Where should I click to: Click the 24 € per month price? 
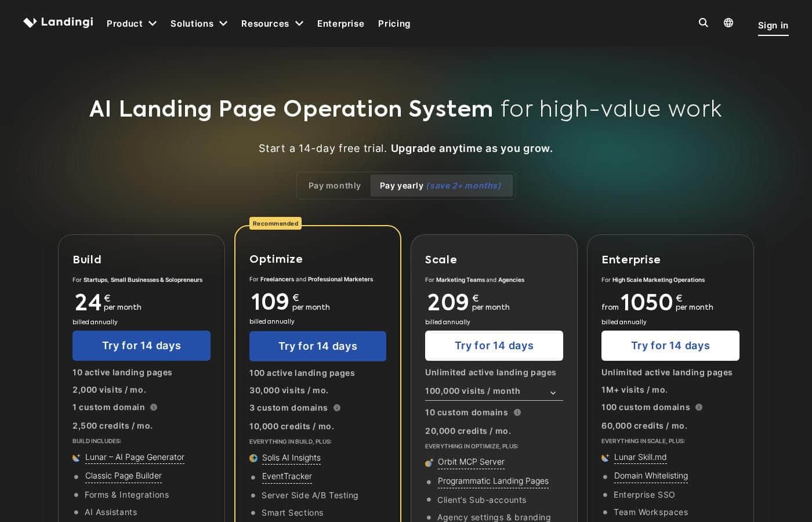point(108,302)
